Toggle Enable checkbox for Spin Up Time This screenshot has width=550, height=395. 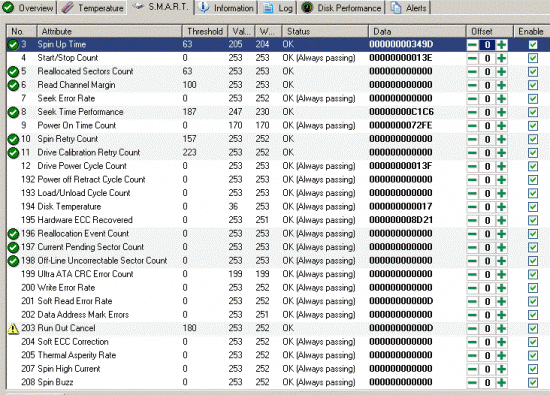click(533, 45)
